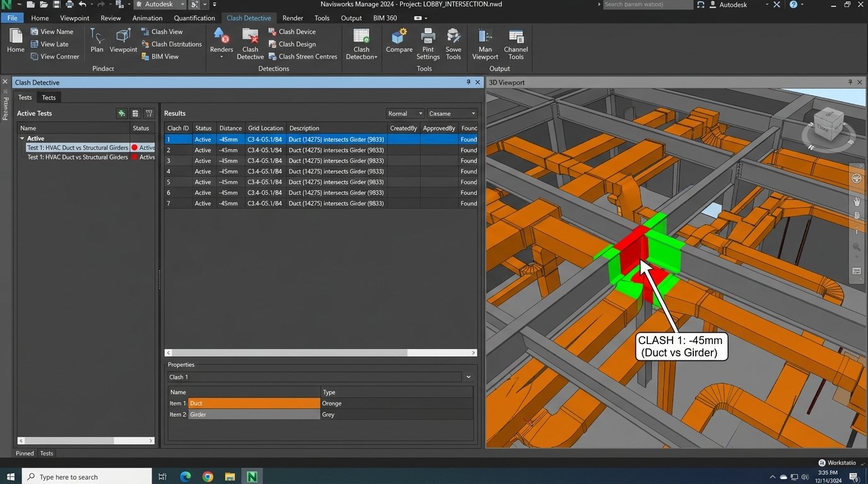This screenshot has width=868, height=484.
Task: Open the File menu
Action: pyautogui.click(x=13, y=18)
